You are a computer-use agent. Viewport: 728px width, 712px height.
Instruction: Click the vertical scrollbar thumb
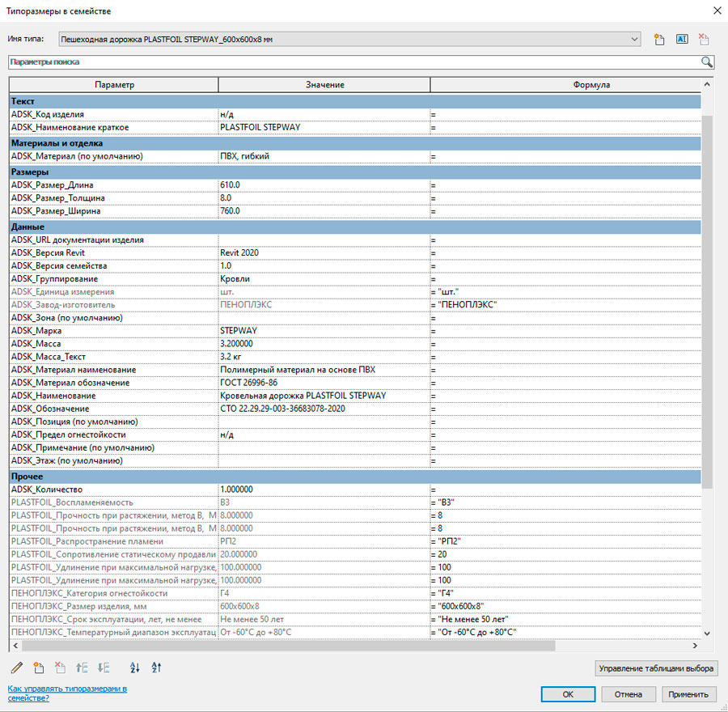click(707, 302)
